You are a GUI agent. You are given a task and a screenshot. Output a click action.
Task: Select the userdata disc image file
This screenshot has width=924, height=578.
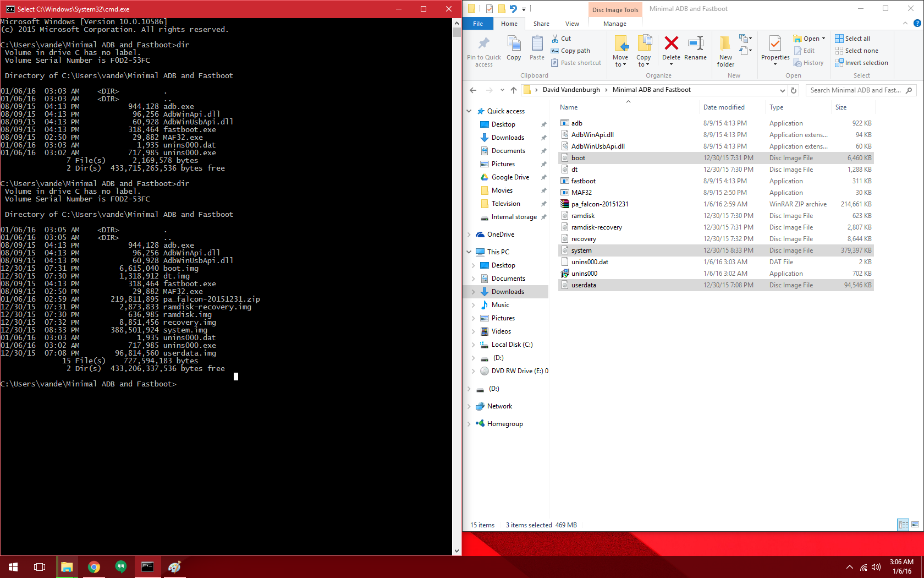[x=716, y=285]
